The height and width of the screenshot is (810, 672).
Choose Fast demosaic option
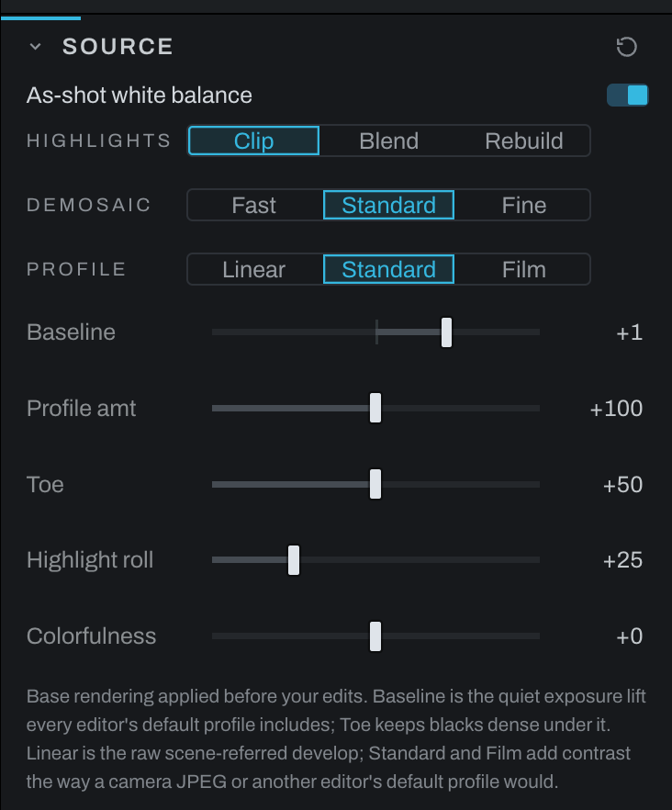253,205
